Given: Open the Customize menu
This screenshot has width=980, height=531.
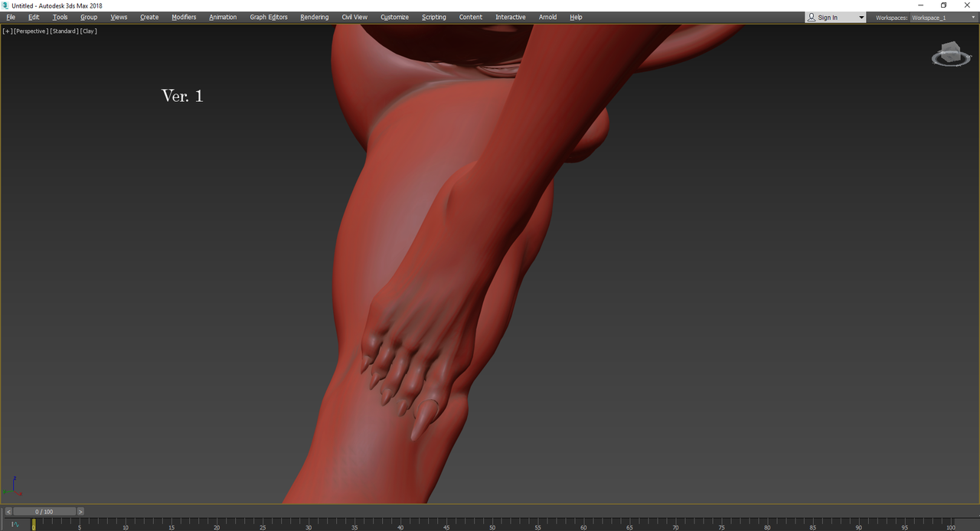Looking at the screenshot, I should point(394,17).
